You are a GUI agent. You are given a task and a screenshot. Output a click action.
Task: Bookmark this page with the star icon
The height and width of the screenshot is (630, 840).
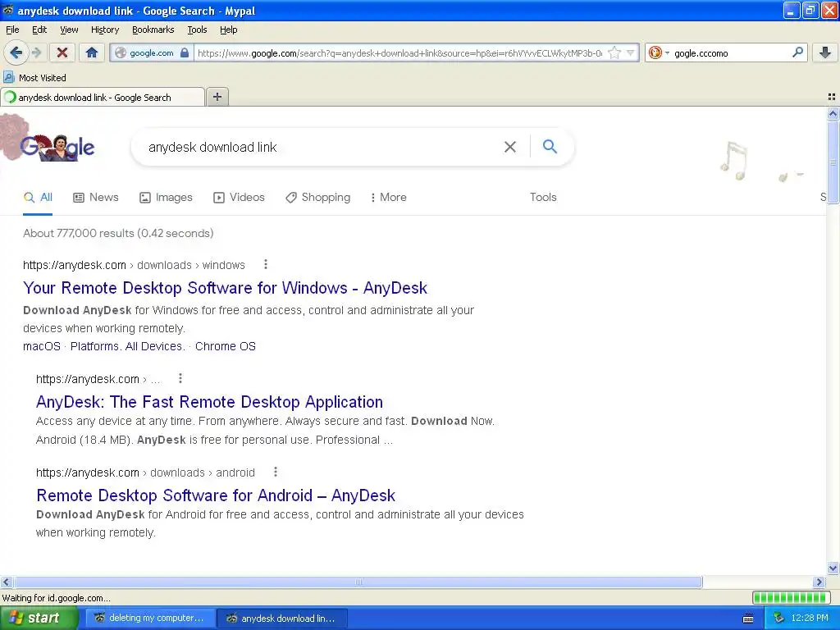coord(614,52)
